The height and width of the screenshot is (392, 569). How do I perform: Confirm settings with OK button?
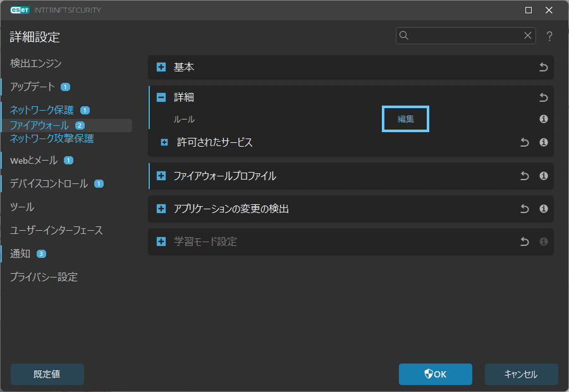pyautogui.click(x=436, y=374)
